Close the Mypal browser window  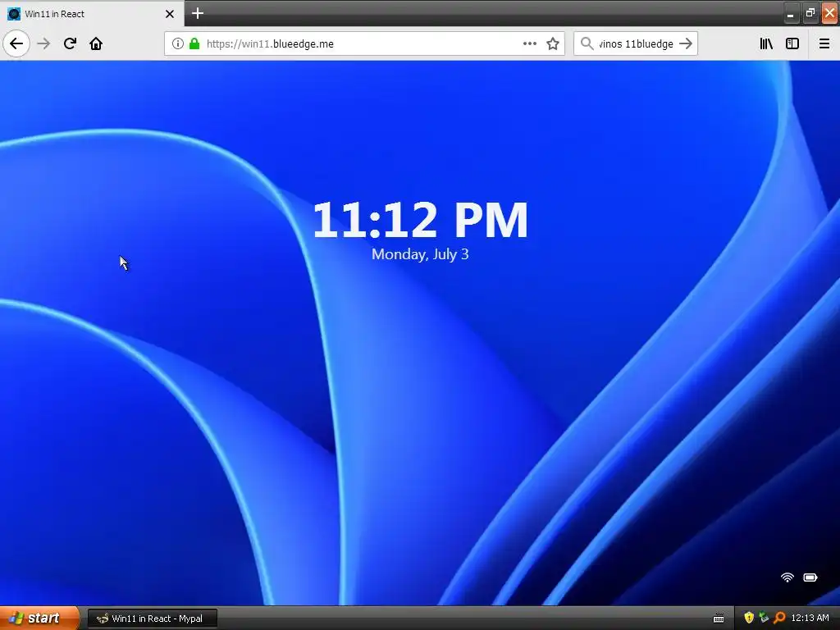[829, 13]
